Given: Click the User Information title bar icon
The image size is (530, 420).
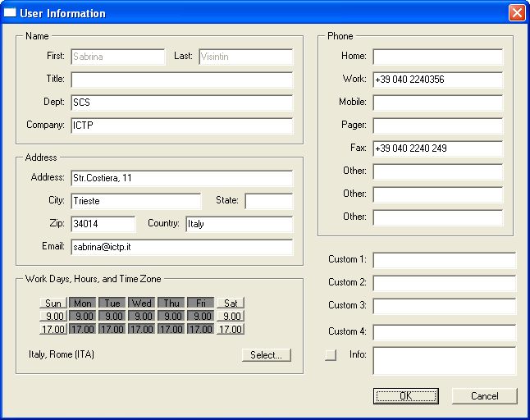Looking at the screenshot, I should click(x=10, y=13).
